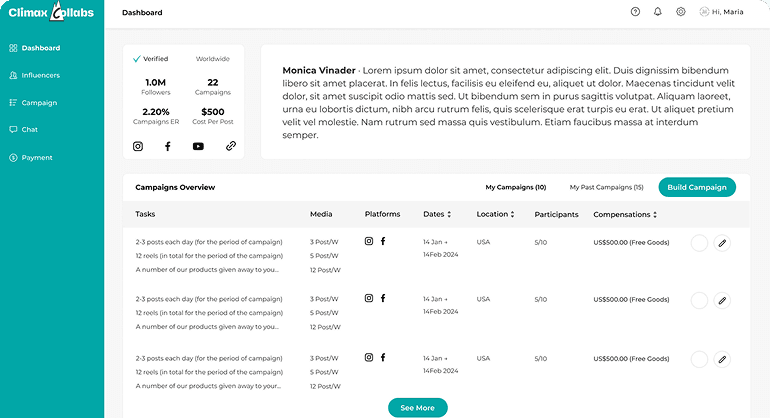Open the settings gear icon
Image resolution: width=770 pixels, height=418 pixels.
[681, 12]
